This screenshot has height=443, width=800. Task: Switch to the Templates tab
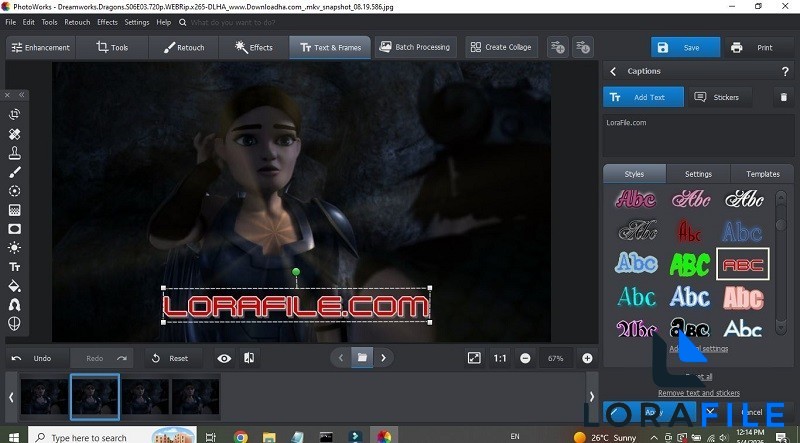click(x=762, y=174)
